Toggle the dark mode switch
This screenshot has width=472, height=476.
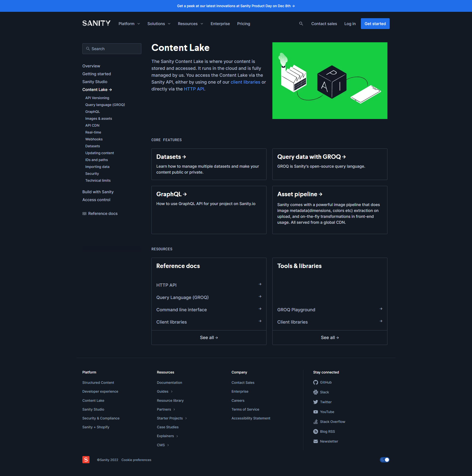pyautogui.click(x=384, y=460)
